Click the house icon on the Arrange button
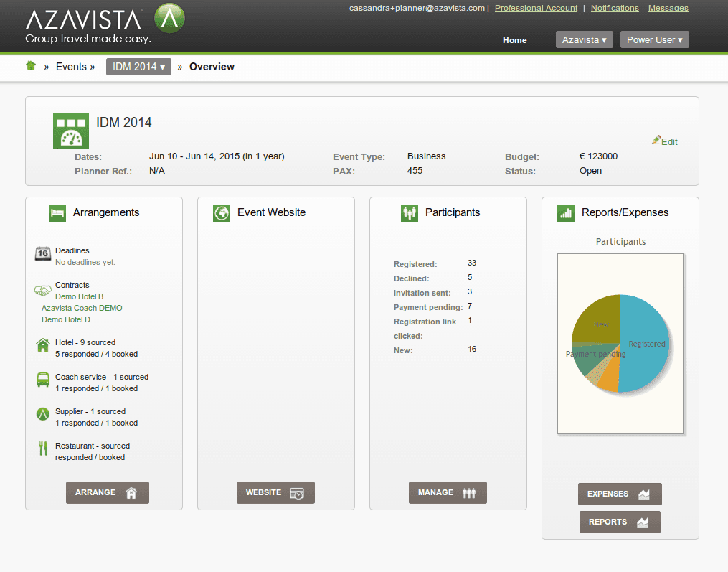The height and width of the screenshot is (572, 728). [131, 493]
